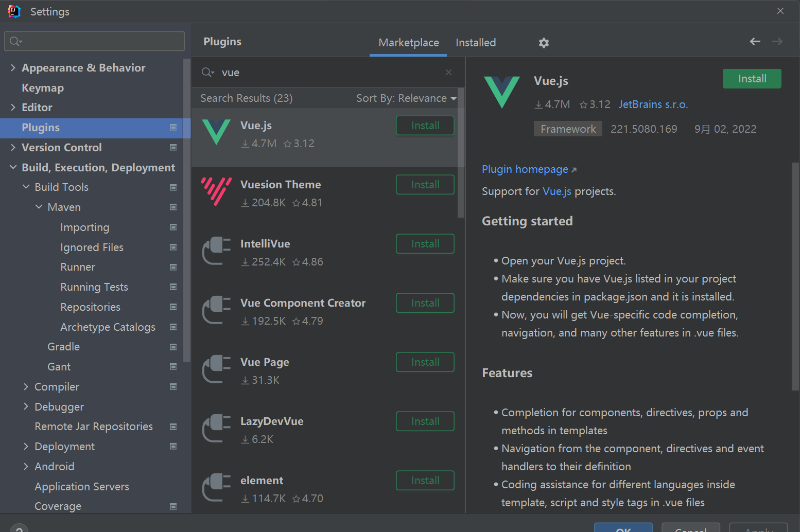This screenshot has height=532, width=800.
Task: Open Application Servers settings
Action: tap(82, 486)
